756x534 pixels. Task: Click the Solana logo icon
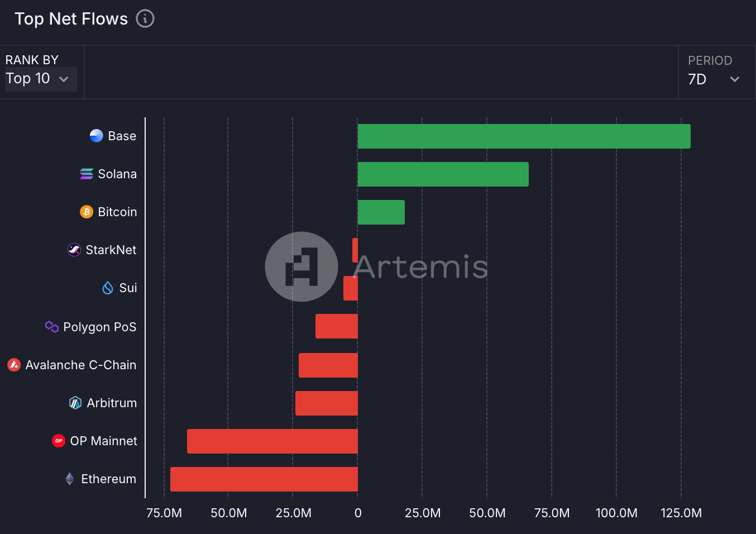pyautogui.click(x=87, y=174)
